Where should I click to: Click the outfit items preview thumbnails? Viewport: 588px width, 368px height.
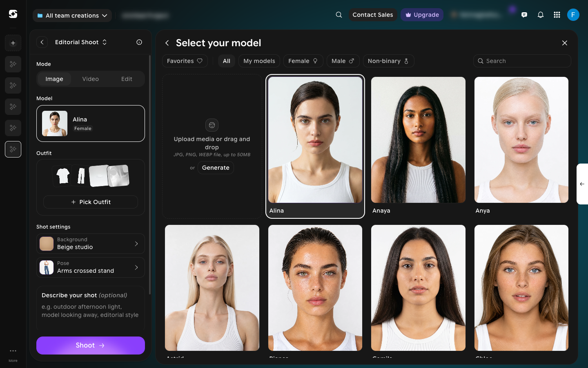[x=91, y=176]
